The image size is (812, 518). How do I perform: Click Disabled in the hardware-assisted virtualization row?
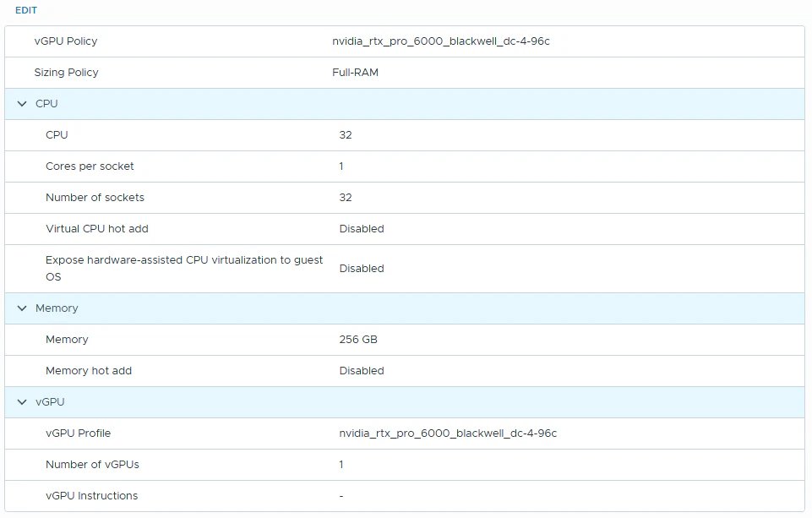coord(362,269)
